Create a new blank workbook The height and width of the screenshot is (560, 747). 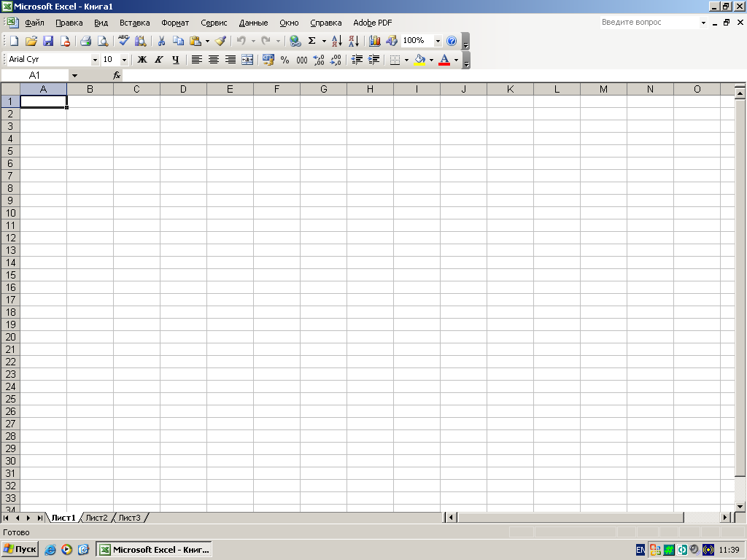click(14, 41)
